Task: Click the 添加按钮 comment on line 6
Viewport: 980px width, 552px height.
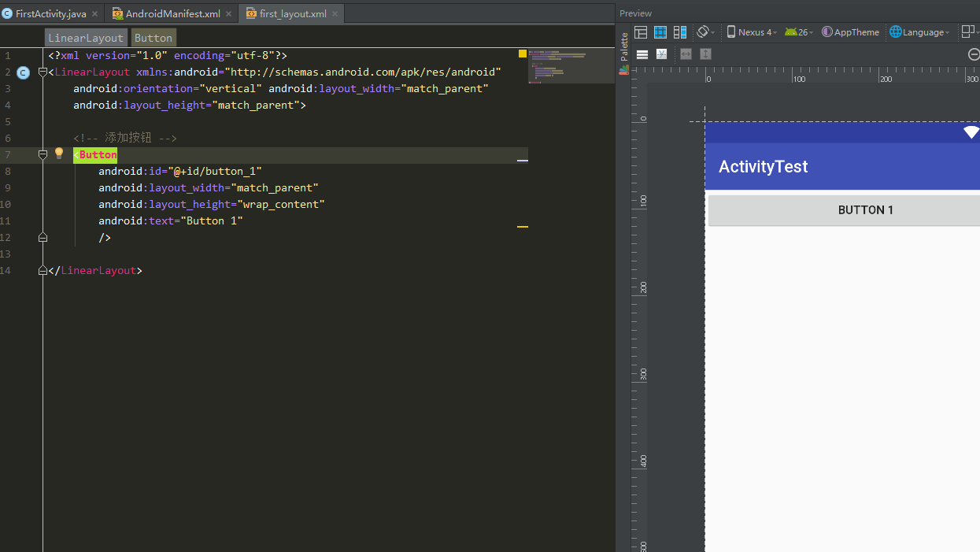Action: tap(125, 138)
